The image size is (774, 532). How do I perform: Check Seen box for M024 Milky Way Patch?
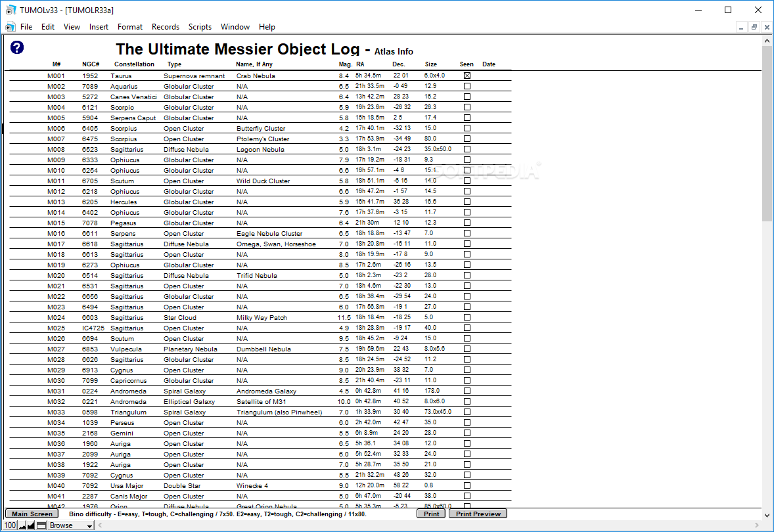click(x=467, y=317)
